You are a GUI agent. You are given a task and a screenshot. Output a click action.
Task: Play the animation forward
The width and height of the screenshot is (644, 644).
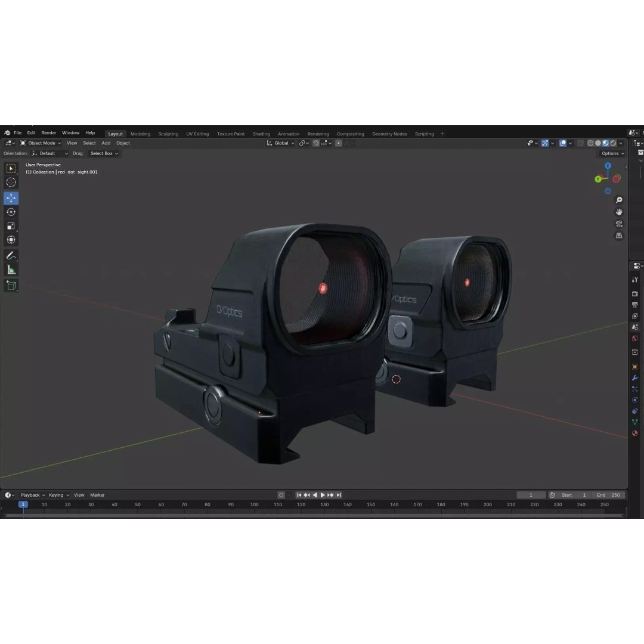point(323,495)
